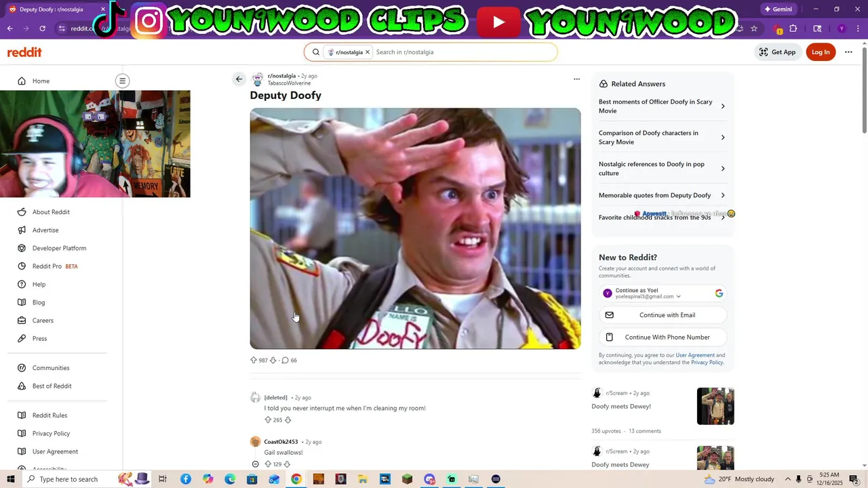Upvote CoastOk2453's comment
This screenshot has height=488, width=868.
(268, 464)
